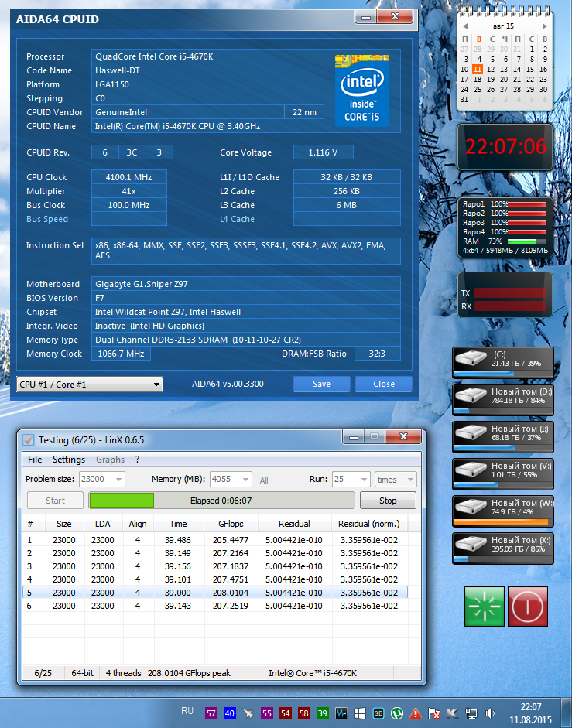
Task: Click the All memory button in LinX
Action: coord(264,480)
